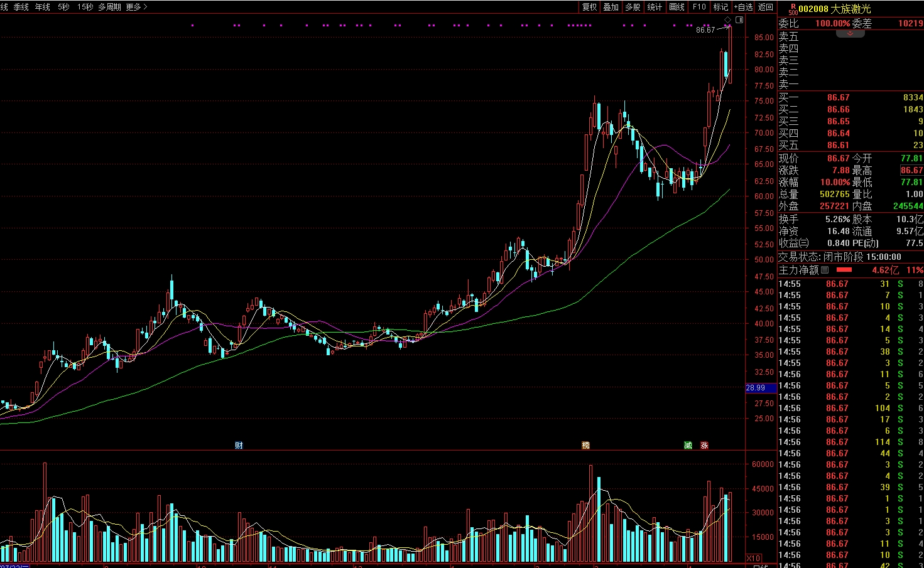Click the R 500 badge beside stock code
This screenshot has height=568, width=924.
pyautogui.click(x=793, y=9)
